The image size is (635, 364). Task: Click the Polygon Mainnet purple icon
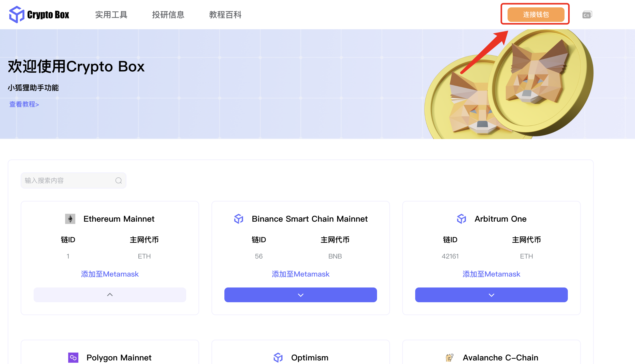pyautogui.click(x=73, y=357)
